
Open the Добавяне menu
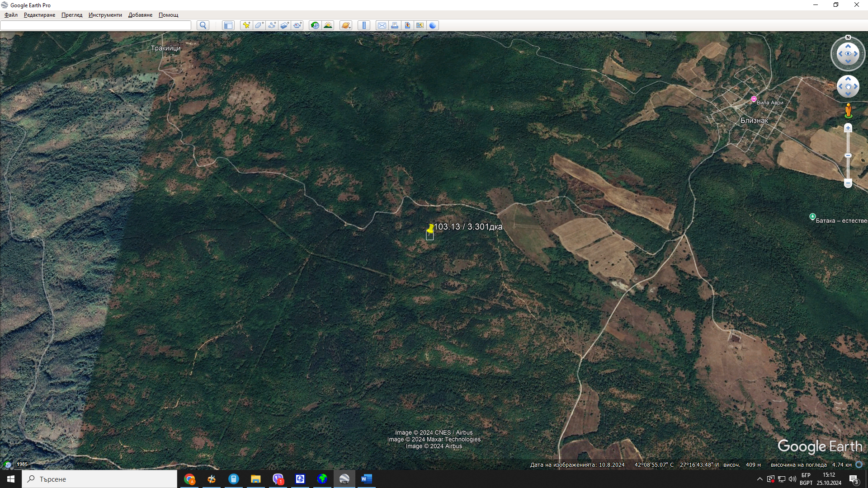140,15
